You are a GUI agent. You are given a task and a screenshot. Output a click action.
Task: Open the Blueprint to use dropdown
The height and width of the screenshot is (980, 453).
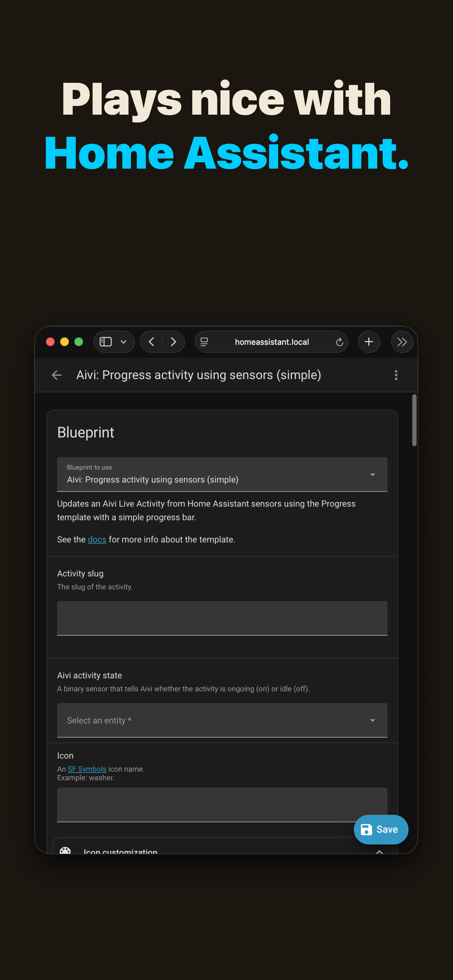tap(222, 474)
